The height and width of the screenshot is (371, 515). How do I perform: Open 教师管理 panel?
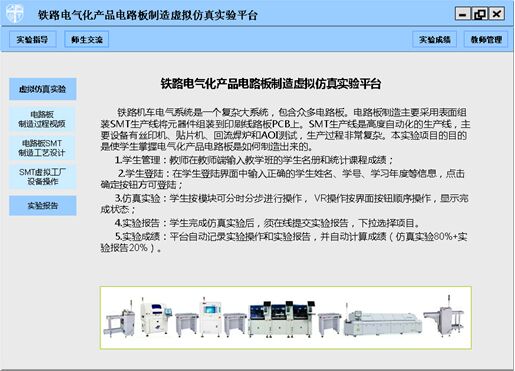tap(486, 39)
